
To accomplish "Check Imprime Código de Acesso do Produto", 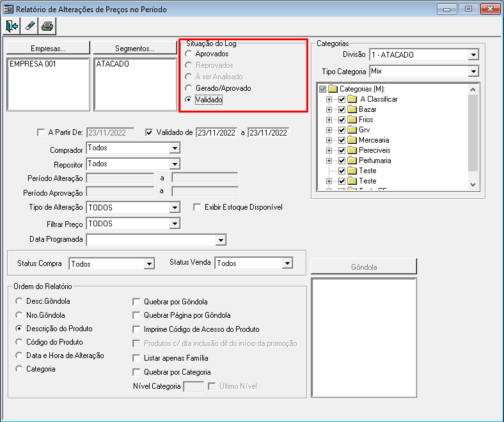I will 136,329.
